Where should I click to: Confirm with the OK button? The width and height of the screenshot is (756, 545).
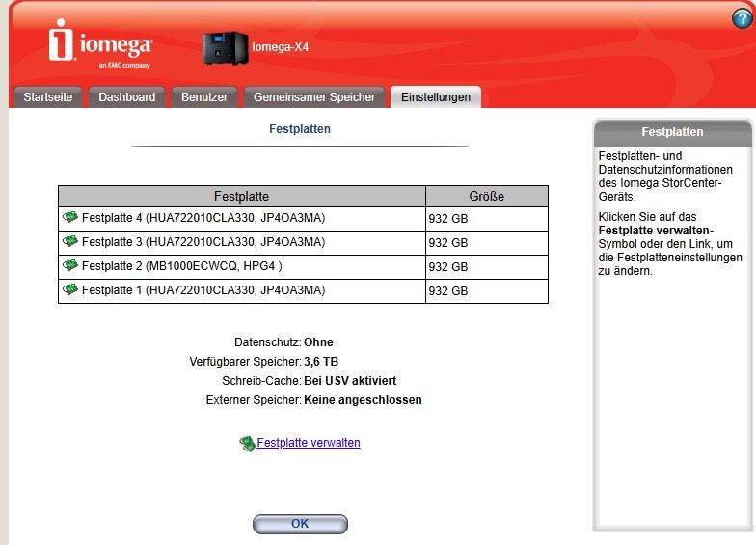(300, 524)
